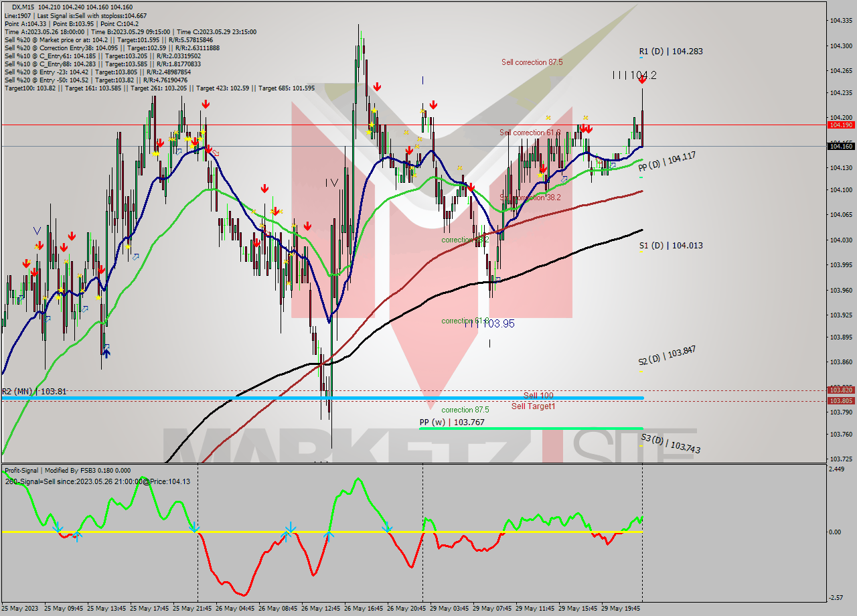Click the 'Sell %20 @ Entry -23' line

[x=98, y=72]
